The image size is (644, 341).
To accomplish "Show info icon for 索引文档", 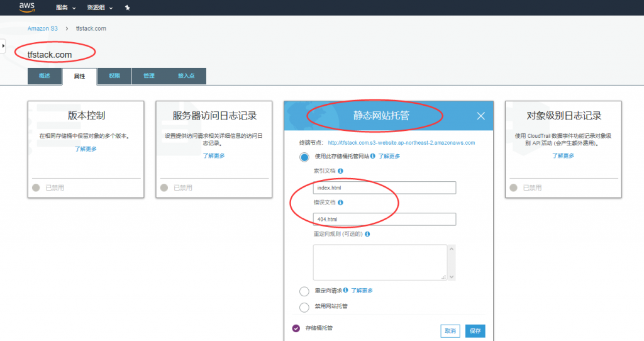I will pos(340,171).
